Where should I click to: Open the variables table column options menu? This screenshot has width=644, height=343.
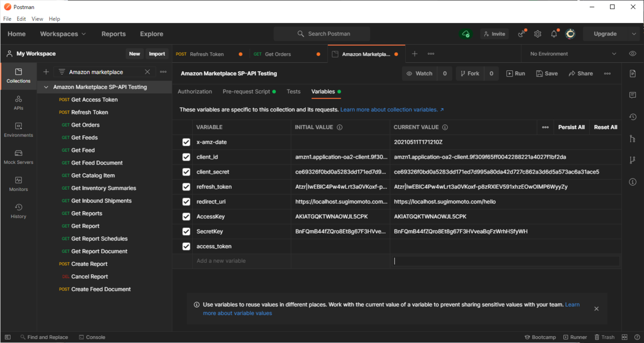(x=545, y=127)
